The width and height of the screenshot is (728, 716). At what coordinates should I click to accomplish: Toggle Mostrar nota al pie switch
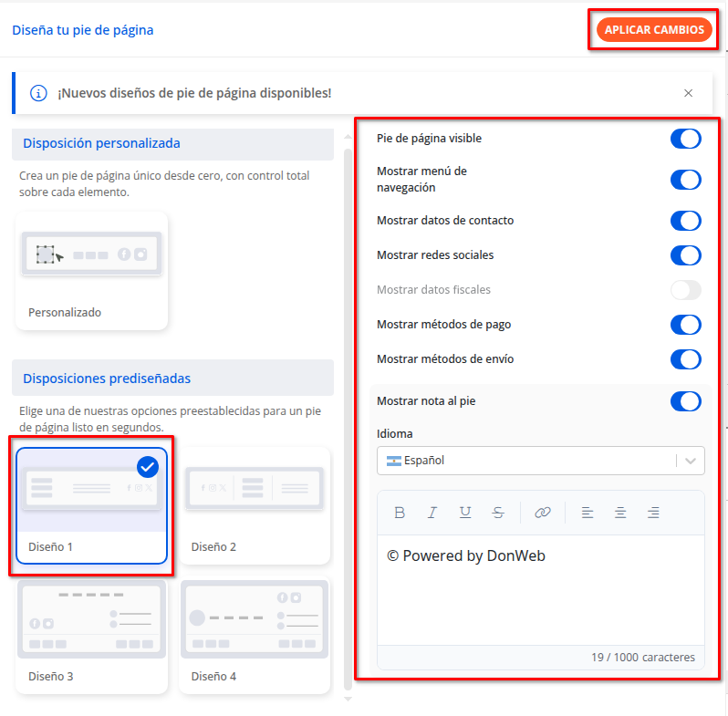point(685,401)
